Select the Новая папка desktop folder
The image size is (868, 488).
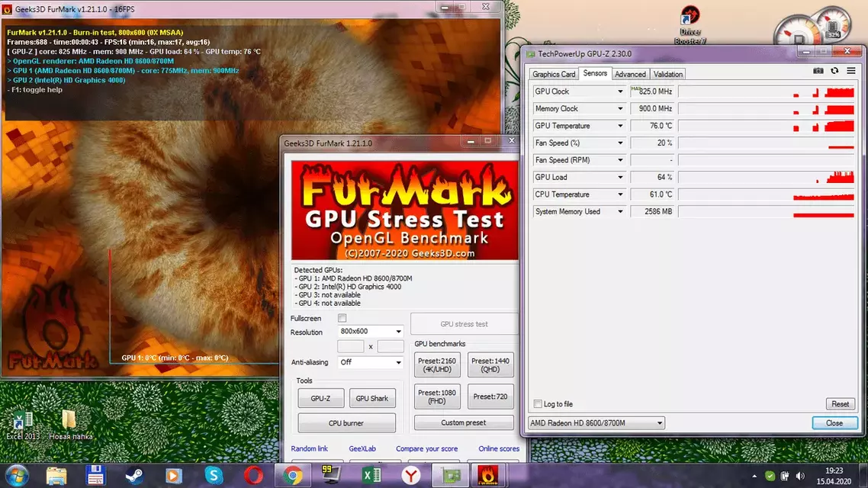click(x=70, y=425)
